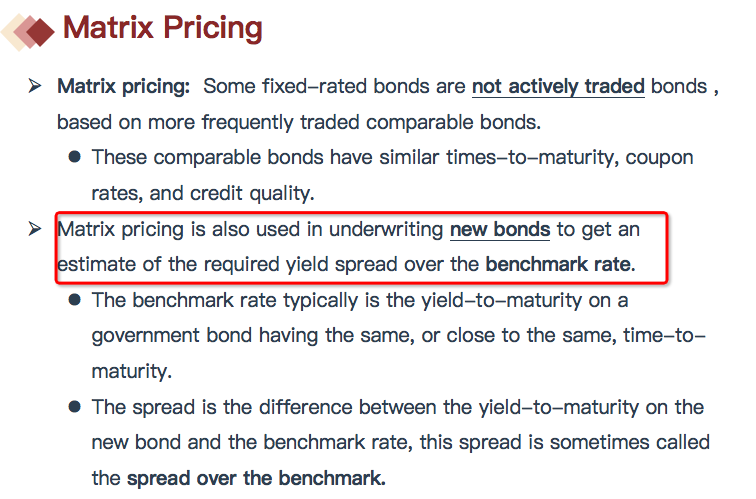Click the words "Some fixed-rated bonds are"
The height and width of the screenshot is (499, 756).
coord(334,87)
